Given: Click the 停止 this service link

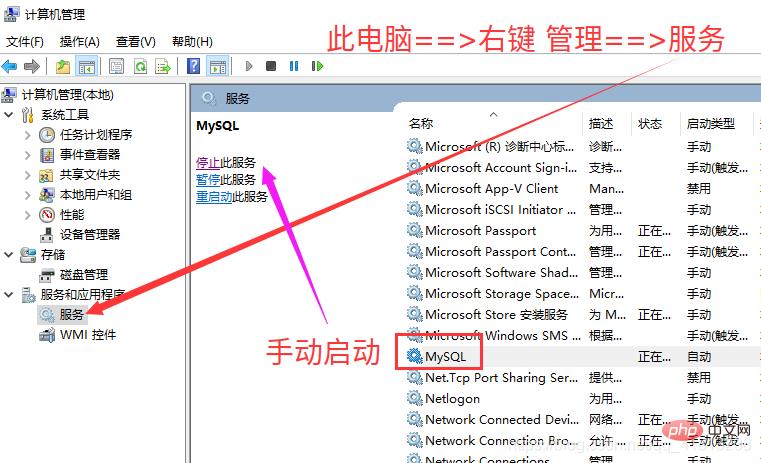Looking at the screenshot, I should [x=208, y=163].
